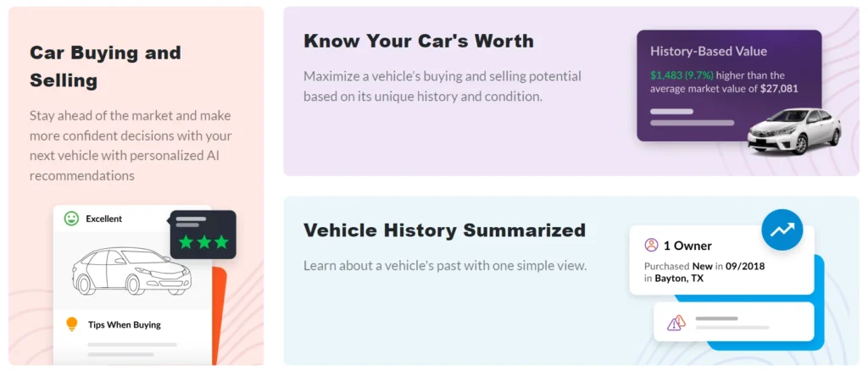Select the 1 Owner card label
The width and height of the screenshot is (868, 376).
[x=687, y=246]
